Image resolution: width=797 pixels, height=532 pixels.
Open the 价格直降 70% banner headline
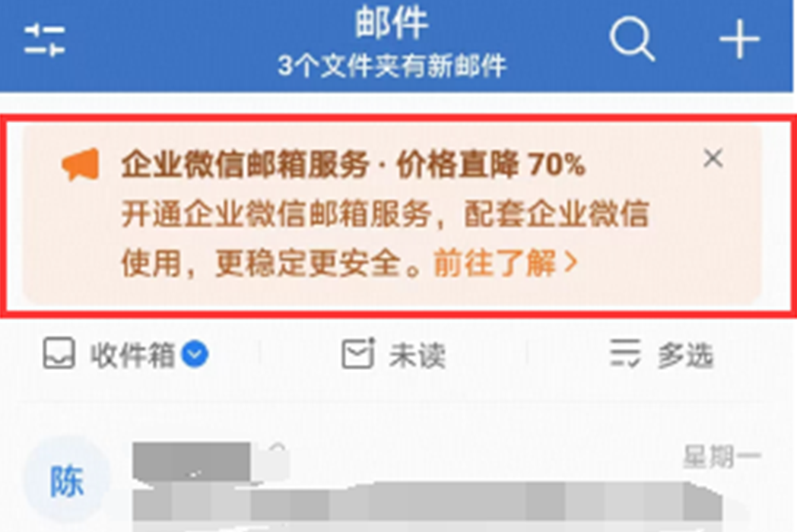click(491, 165)
